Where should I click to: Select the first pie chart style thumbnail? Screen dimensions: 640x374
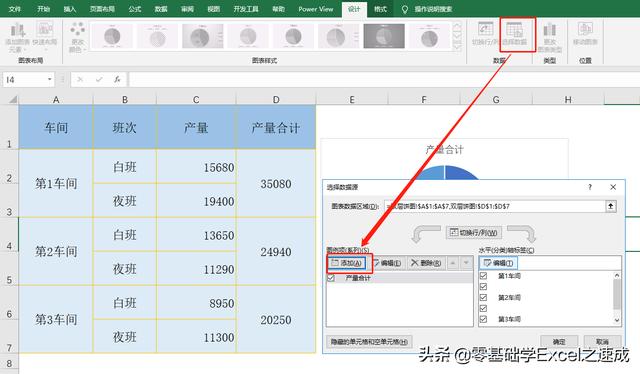pos(112,36)
